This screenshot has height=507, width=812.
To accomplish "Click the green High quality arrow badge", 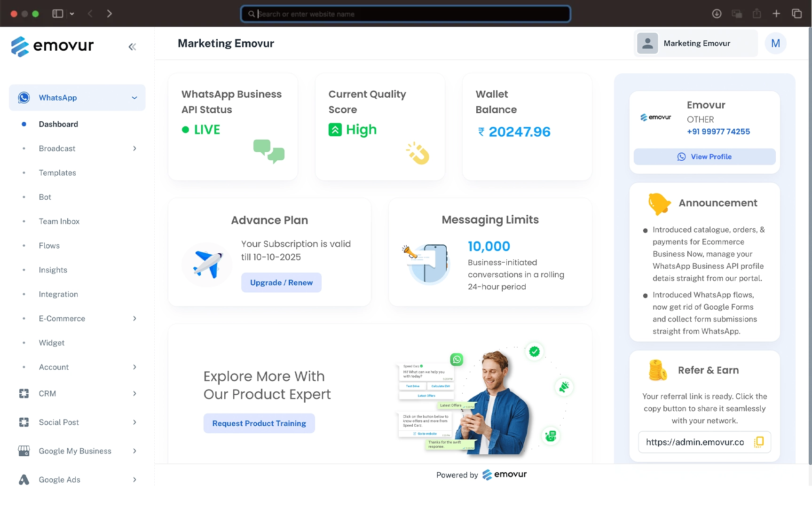I will coord(335,130).
